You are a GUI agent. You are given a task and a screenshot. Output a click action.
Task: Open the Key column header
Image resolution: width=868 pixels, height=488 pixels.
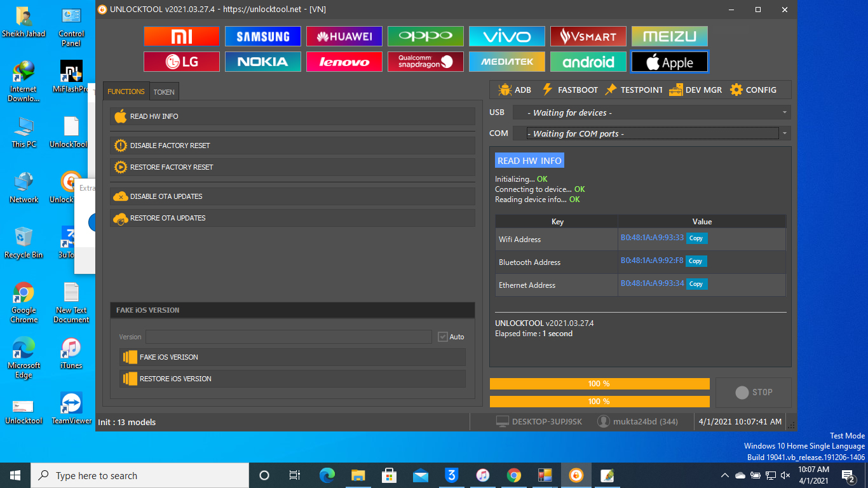coord(557,222)
